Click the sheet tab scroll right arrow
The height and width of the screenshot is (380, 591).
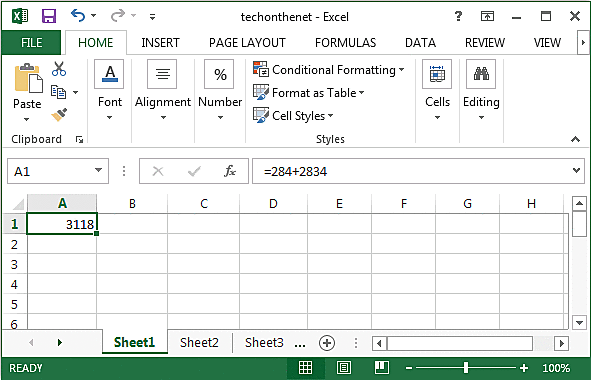point(60,343)
